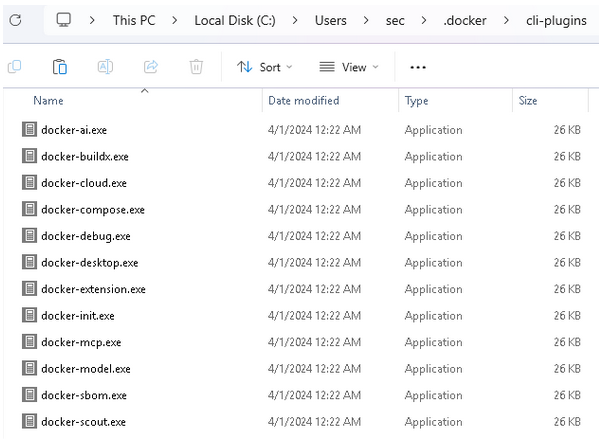Select the docker-desktop.exe file icon
This screenshot has width=599, height=446.
tap(29, 262)
